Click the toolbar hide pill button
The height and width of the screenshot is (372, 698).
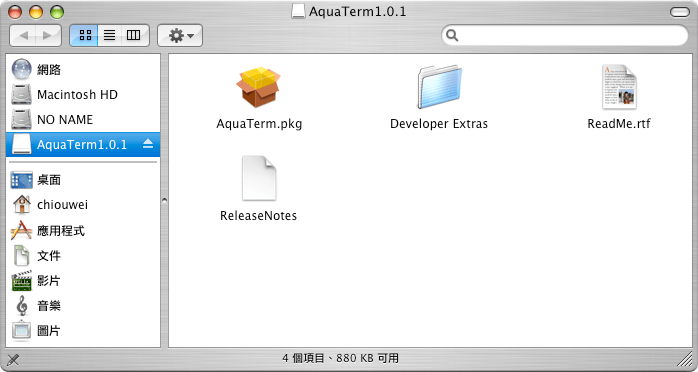coord(680,12)
